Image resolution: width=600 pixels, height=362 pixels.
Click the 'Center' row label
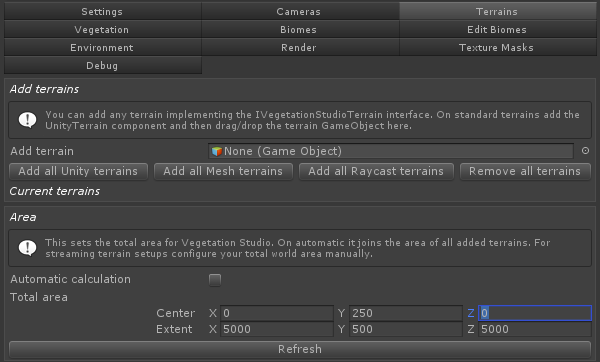(176, 313)
